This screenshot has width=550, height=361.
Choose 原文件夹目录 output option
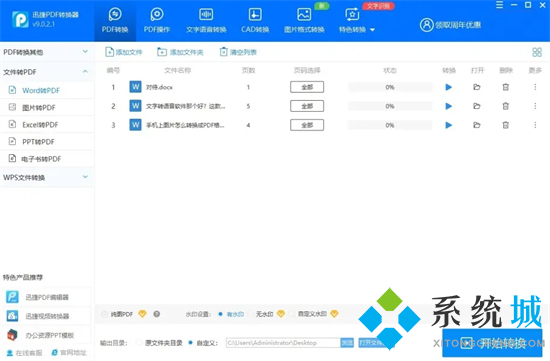139,343
